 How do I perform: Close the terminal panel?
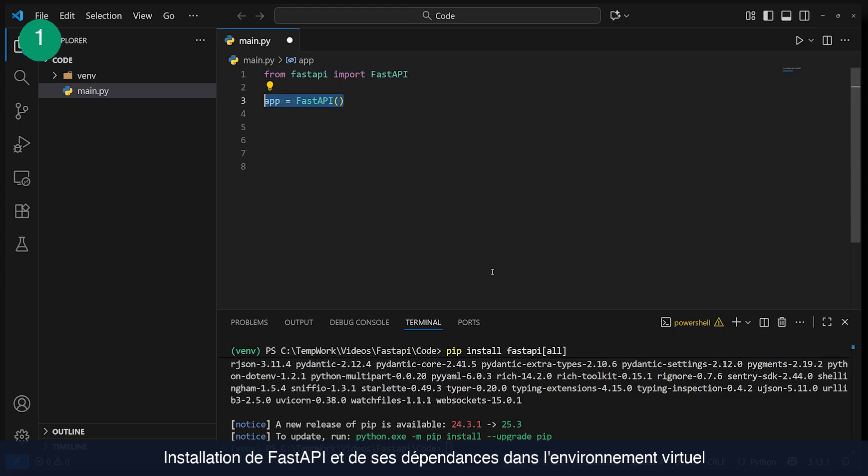coord(845,322)
